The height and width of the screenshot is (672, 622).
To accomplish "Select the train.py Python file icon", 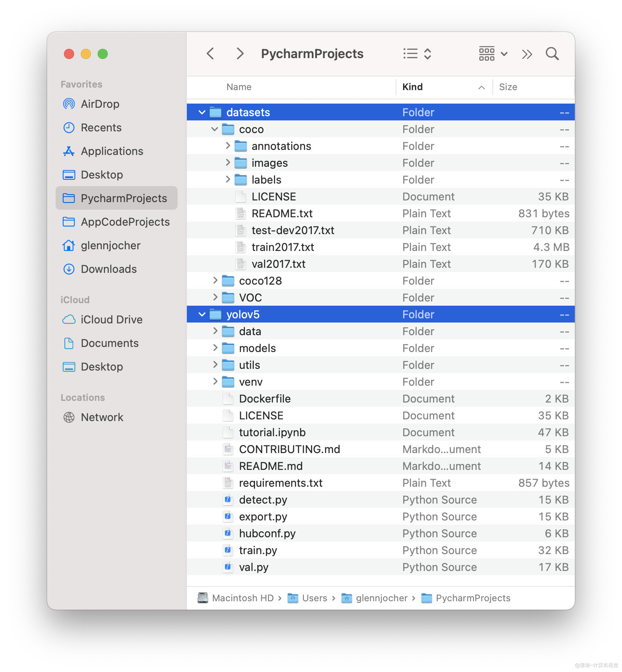I will [x=228, y=550].
